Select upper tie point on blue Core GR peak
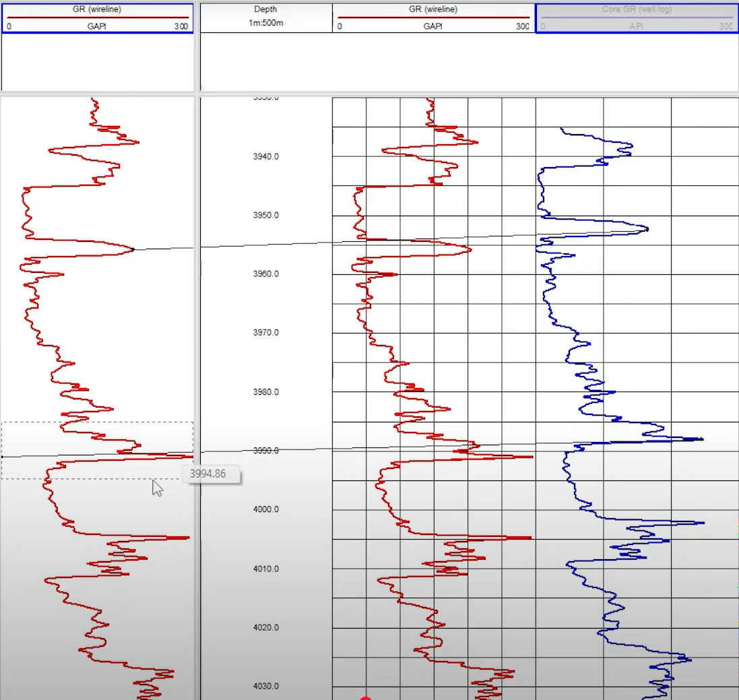The height and width of the screenshot is (700, 739). [x=647, y=230]
